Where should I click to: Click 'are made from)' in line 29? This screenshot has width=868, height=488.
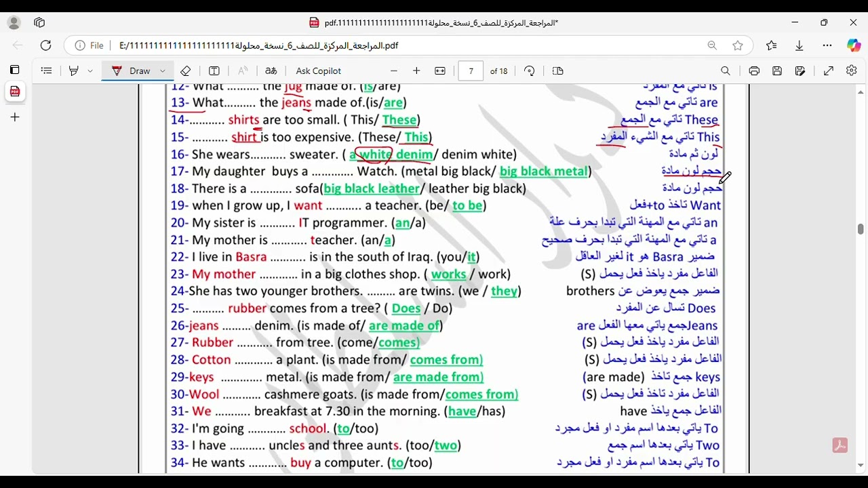(438, 377)
